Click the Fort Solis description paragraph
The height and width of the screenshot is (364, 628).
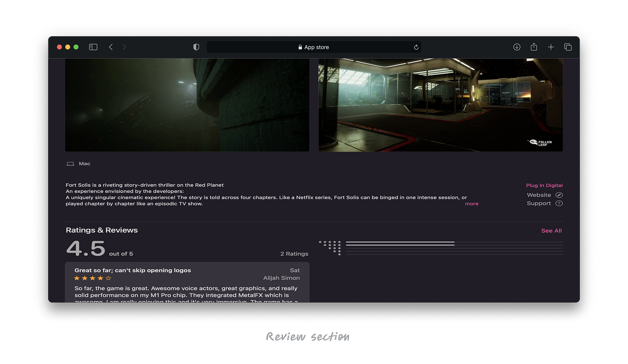coord(266,194)
